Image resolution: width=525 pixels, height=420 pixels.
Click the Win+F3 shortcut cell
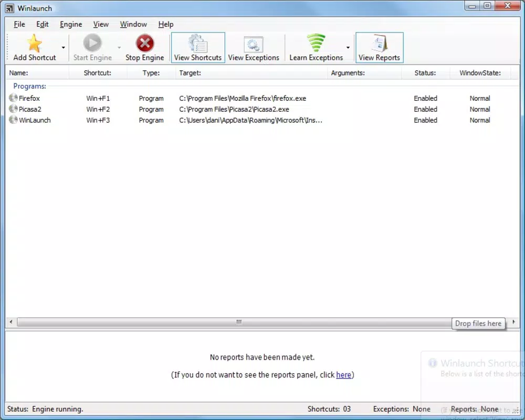point(98,120)
